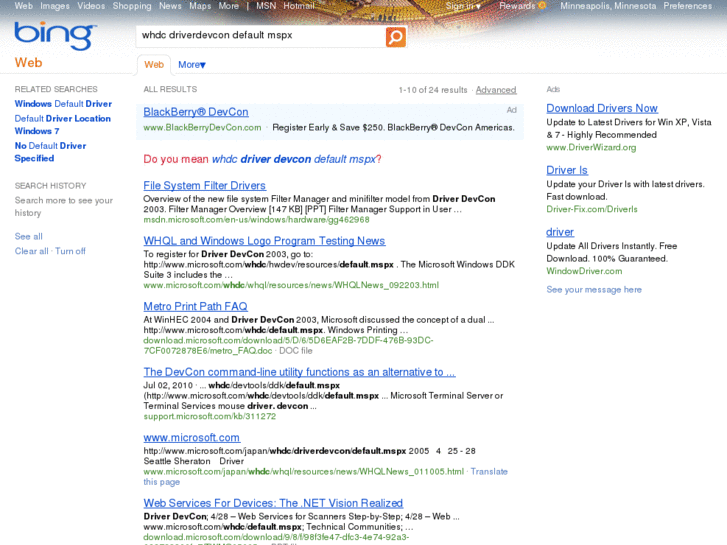727x545 pixels.
Task: Open Advanced search options
Action: click(496, 90)
